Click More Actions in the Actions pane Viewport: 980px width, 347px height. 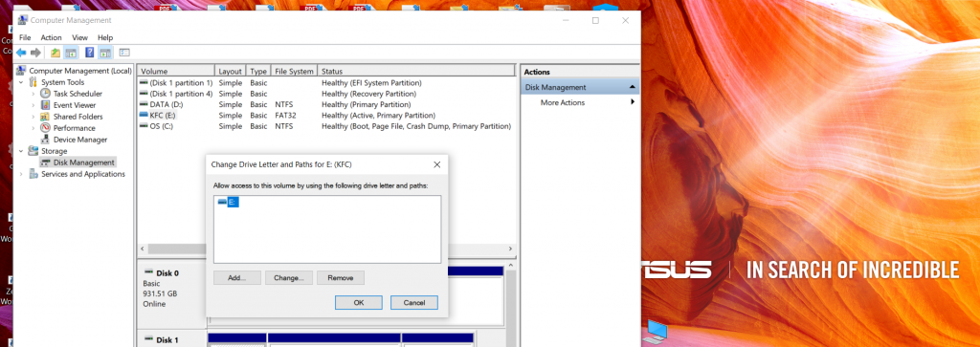click(563, 102)
